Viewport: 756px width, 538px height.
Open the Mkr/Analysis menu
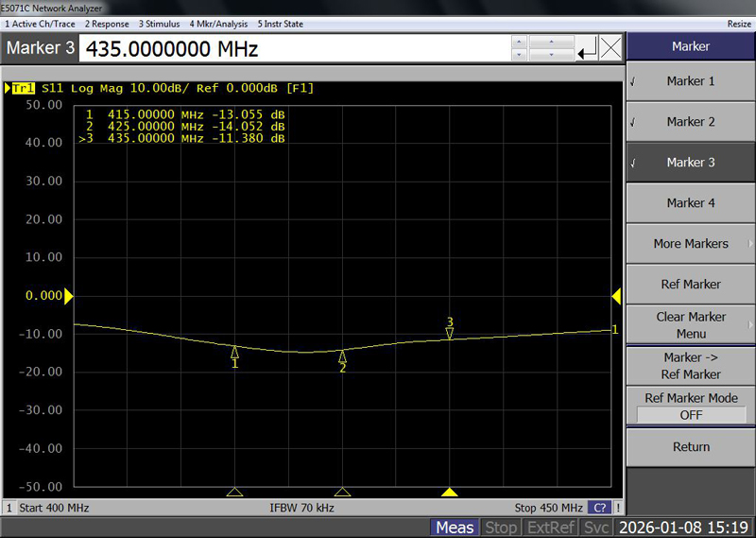pos(217,24)
